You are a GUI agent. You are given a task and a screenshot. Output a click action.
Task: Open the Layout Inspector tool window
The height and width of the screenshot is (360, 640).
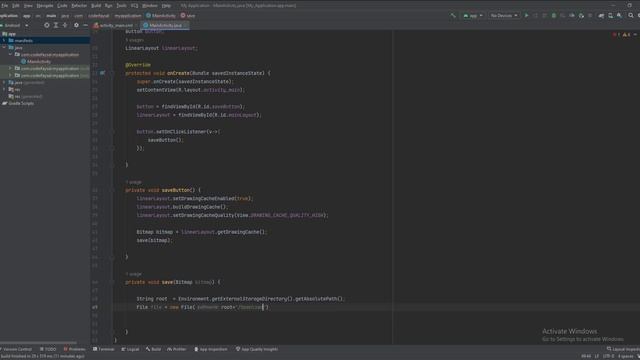click(624, 349)
